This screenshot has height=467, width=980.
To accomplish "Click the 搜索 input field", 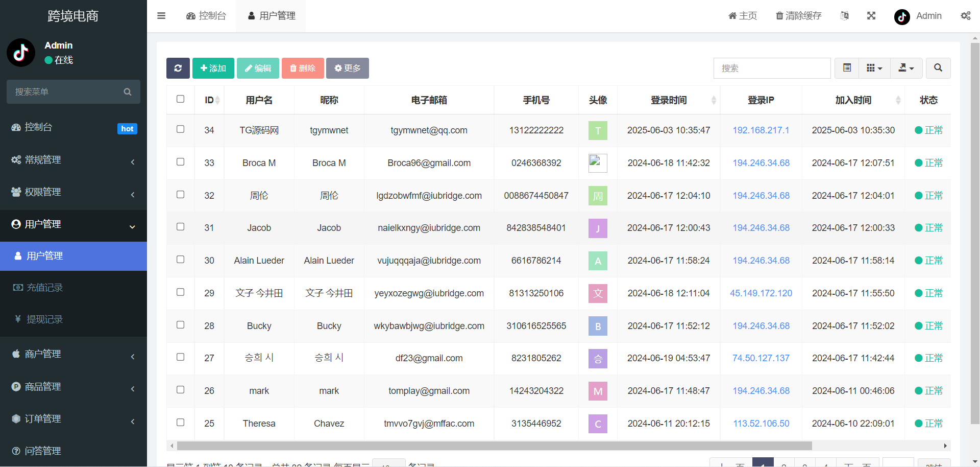I will pyautogui.click(x=771, y=68).
